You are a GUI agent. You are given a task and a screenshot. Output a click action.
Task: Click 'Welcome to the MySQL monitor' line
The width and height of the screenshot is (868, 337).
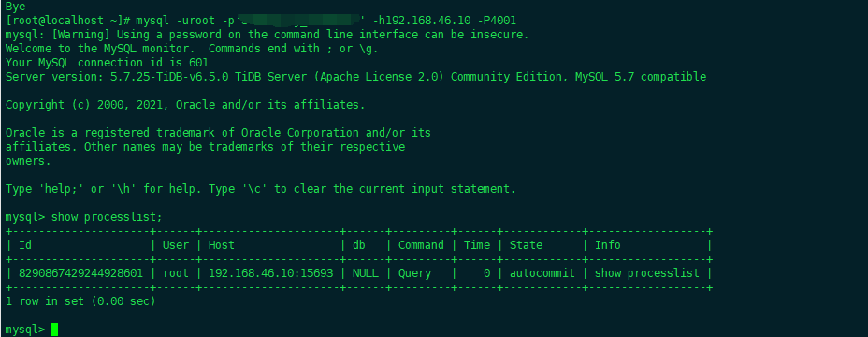click(192, 49)
